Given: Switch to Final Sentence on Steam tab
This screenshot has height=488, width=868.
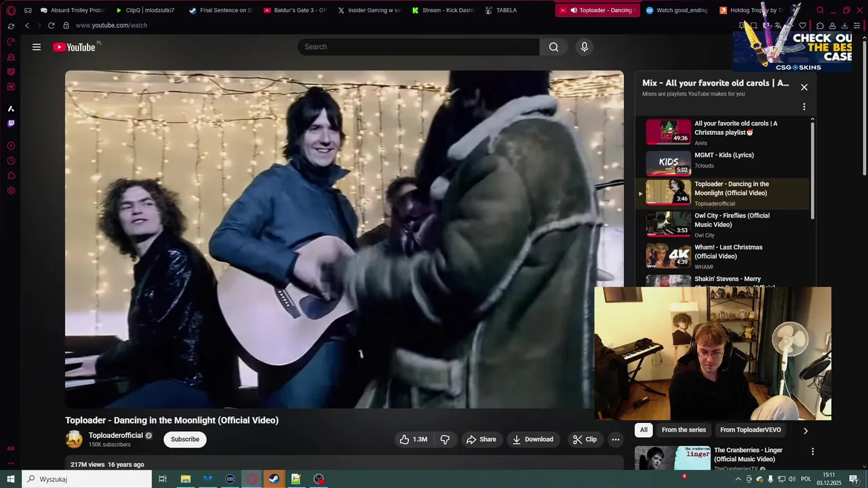Looking at the screenshot, I should (220, 10).
